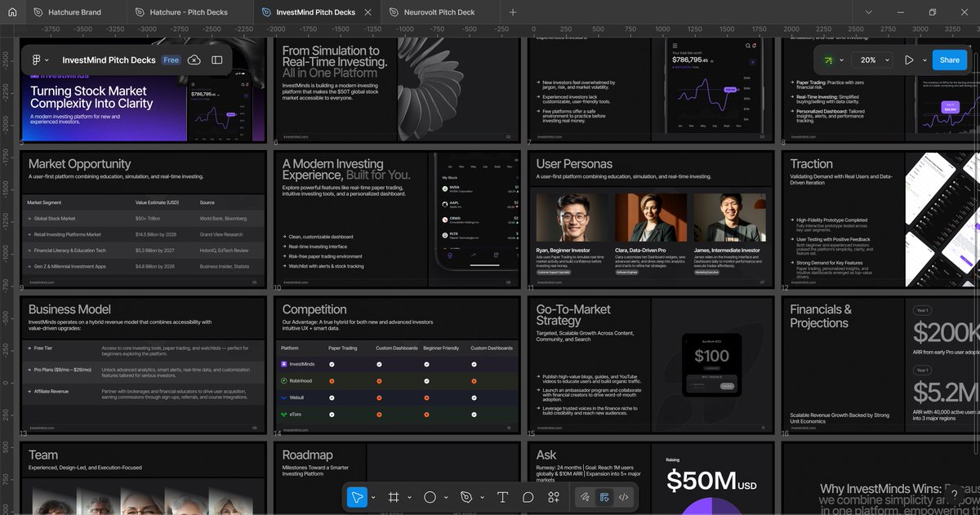
Task: Open the Actions tool
Action: [554, 496]
